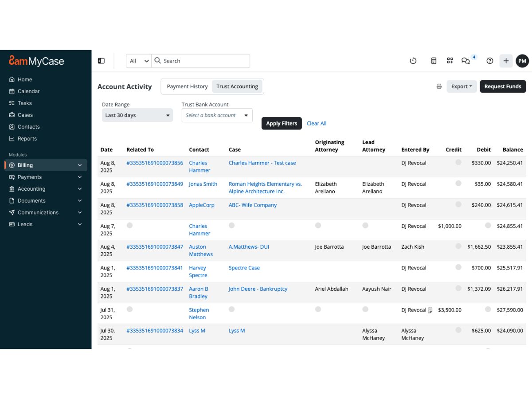This screenshot has height=399, width=532.
Task: Open the Stephen Nelson contact link
Action: [199, 313]
